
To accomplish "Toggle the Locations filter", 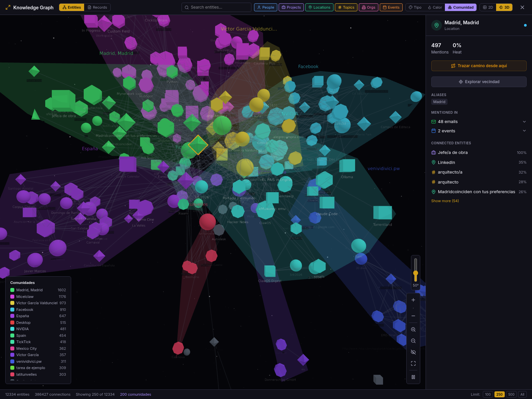I will pyautogui.click(x=319, y=7).
